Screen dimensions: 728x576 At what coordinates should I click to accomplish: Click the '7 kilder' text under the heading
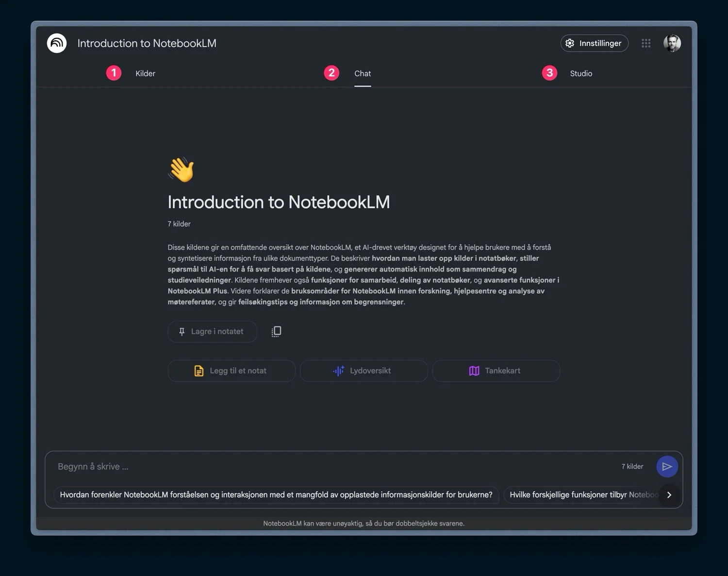point(179,224)
